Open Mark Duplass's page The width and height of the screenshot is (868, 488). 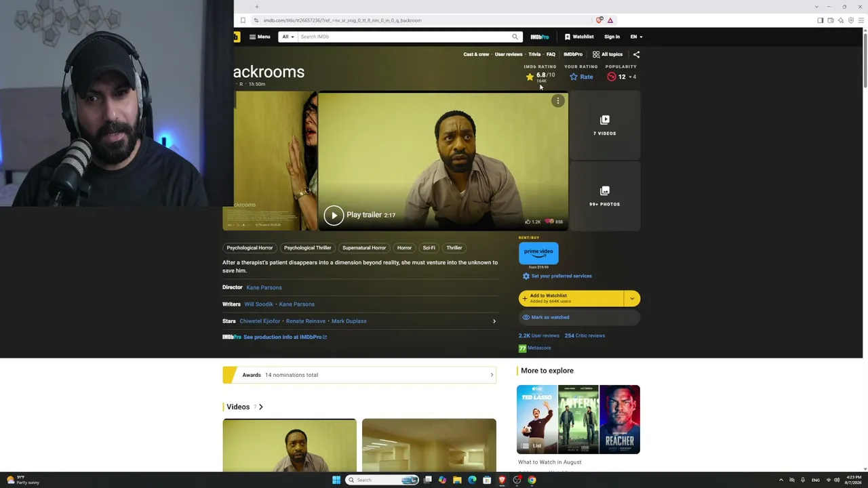coord(349,321)
